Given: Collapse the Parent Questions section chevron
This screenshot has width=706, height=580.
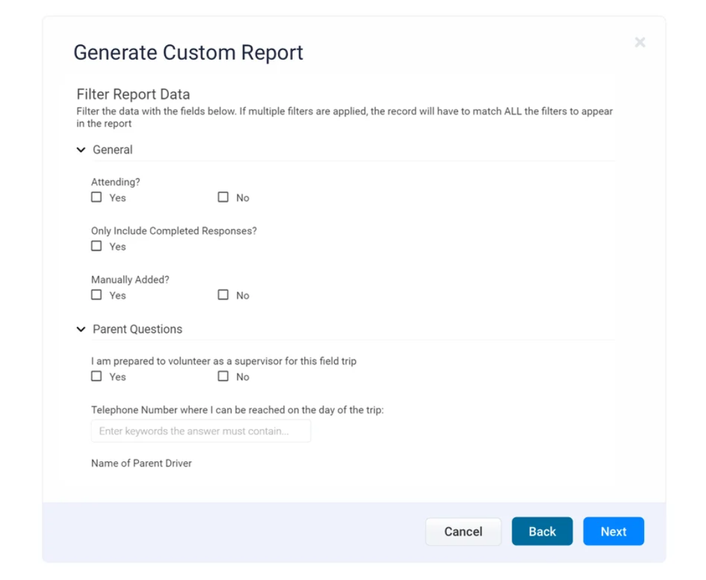Looking at the screenshot, I should (81, 329).
